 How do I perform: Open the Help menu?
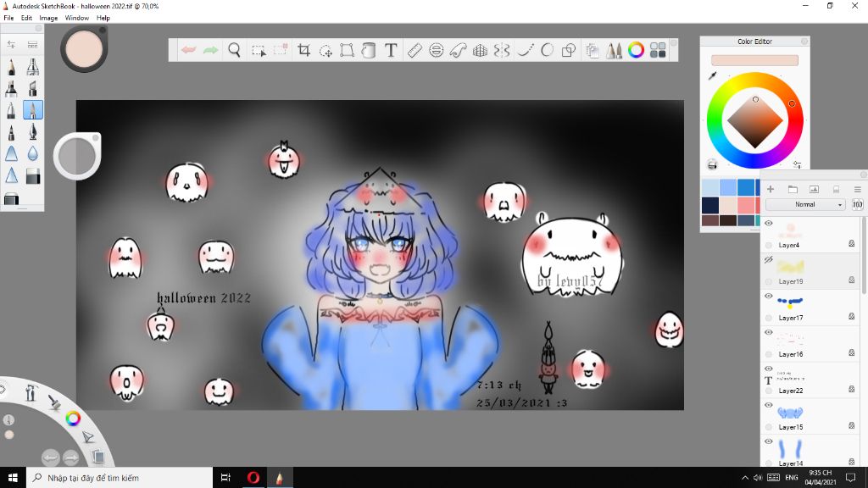point(103,18)
